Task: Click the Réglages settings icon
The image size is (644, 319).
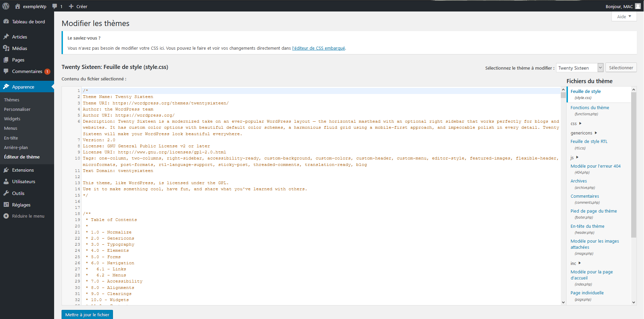Action: pos(6,205)
